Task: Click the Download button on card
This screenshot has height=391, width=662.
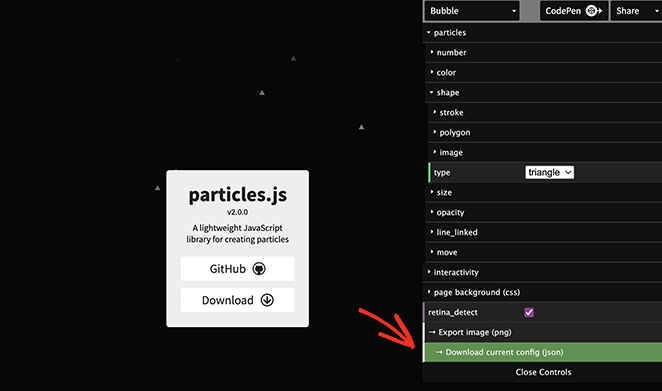Action: point(237,300)
